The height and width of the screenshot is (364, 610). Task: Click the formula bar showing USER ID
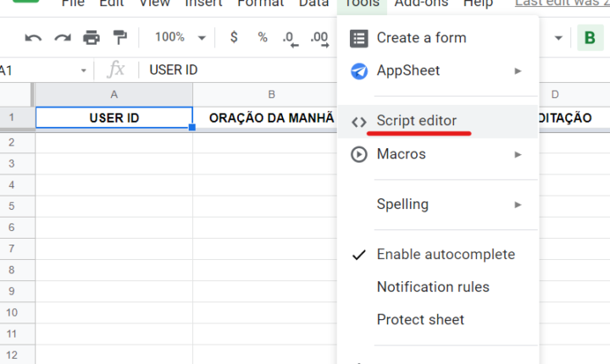coord(237,70)
